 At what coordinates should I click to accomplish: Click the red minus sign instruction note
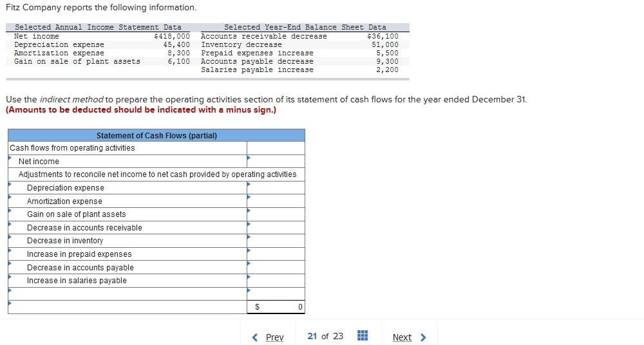141,109
